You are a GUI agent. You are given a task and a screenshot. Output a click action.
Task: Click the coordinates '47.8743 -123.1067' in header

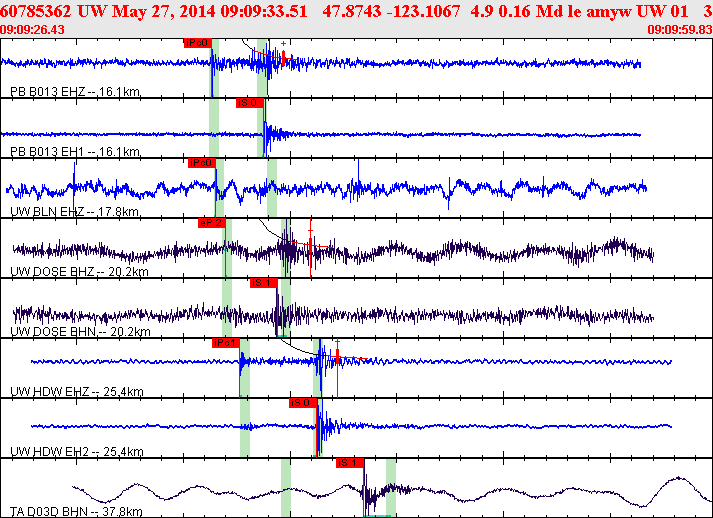(x=392, y=11)
